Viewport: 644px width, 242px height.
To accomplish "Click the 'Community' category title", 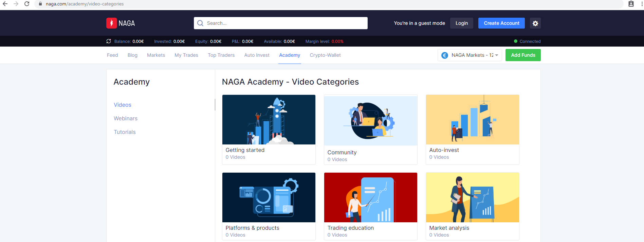I will pyautogui.click(x=342, y=152).
